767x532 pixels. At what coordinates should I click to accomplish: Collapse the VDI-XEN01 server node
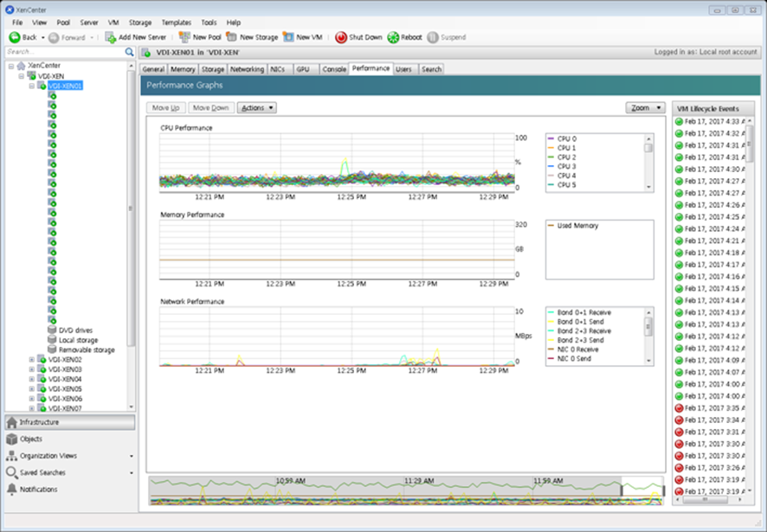point(32,86)
